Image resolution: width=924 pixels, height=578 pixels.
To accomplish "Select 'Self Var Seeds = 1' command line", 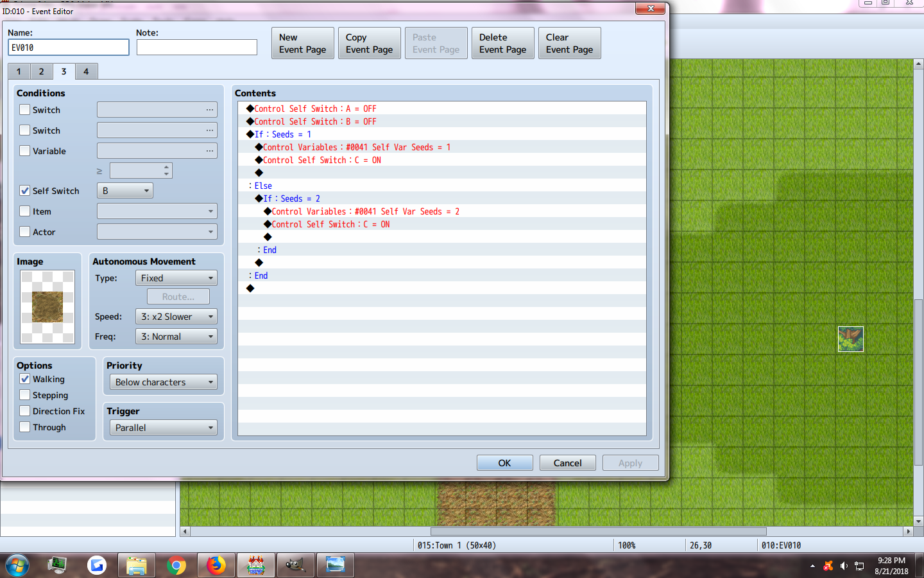I will [x=442, y=147].
